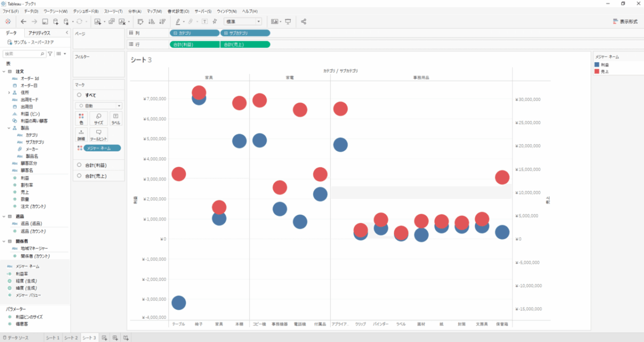This screenshot has width=644, height=342.
Task: Open the Color (色) marks card button
Action: 81,118
